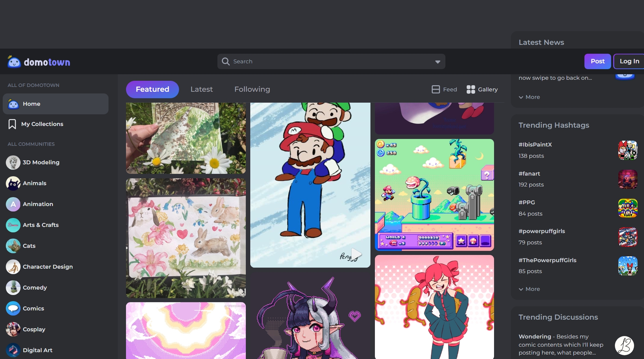Click the Log In button

click(x=629, y=61)
